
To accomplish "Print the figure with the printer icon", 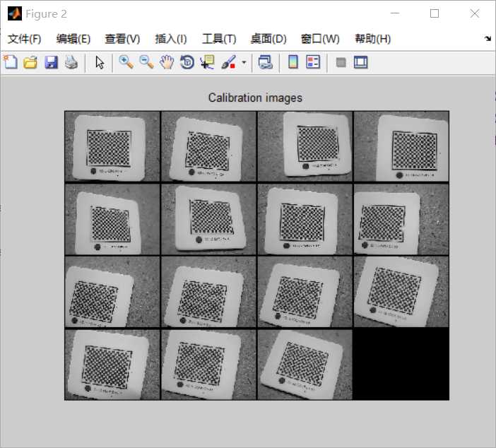I will [x=71, y=62].
